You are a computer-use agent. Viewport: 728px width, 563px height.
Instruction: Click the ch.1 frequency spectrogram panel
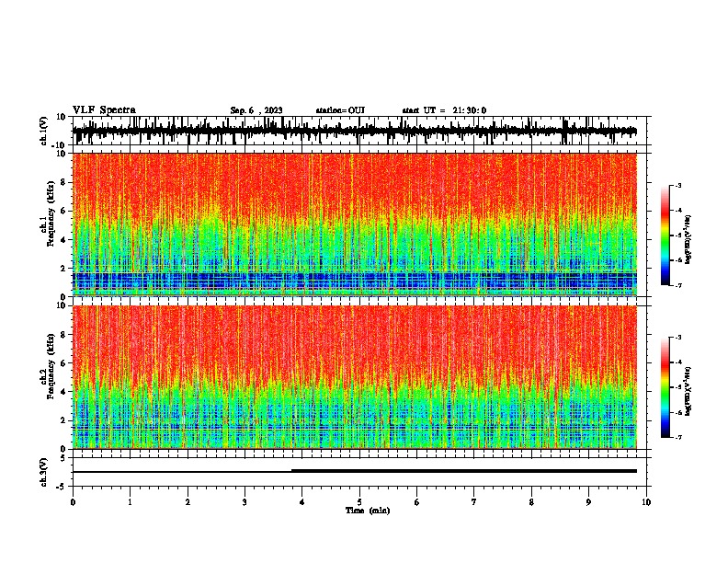point(355,224)
